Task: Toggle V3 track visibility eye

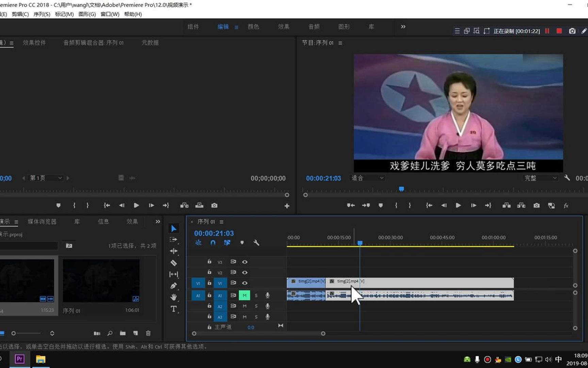Action: point(245,262)
